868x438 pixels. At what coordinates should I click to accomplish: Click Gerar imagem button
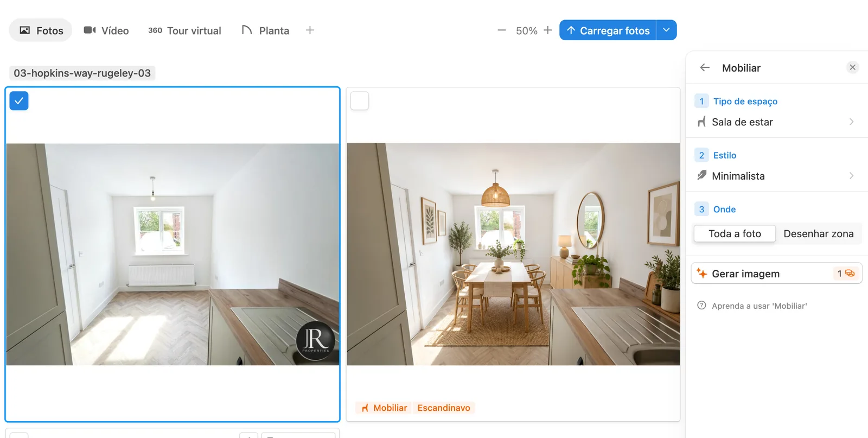pyautogui.click(x=776, y=274)
